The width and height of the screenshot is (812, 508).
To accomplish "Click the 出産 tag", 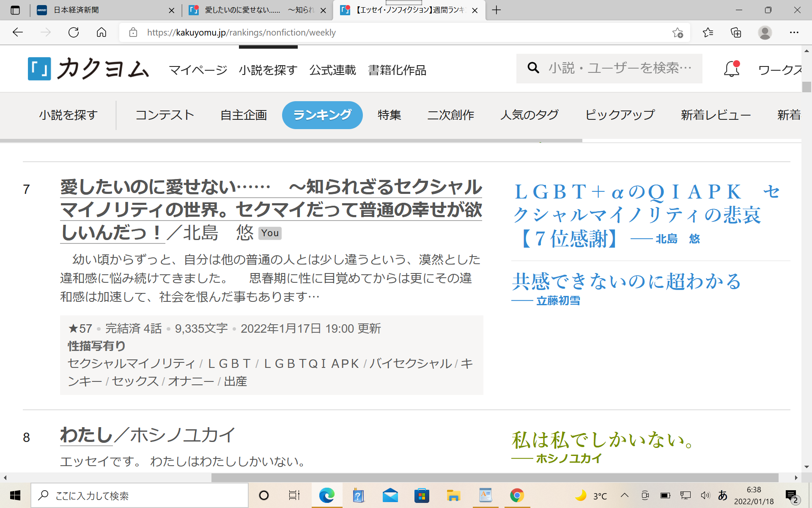I will (x=235, y=381).
